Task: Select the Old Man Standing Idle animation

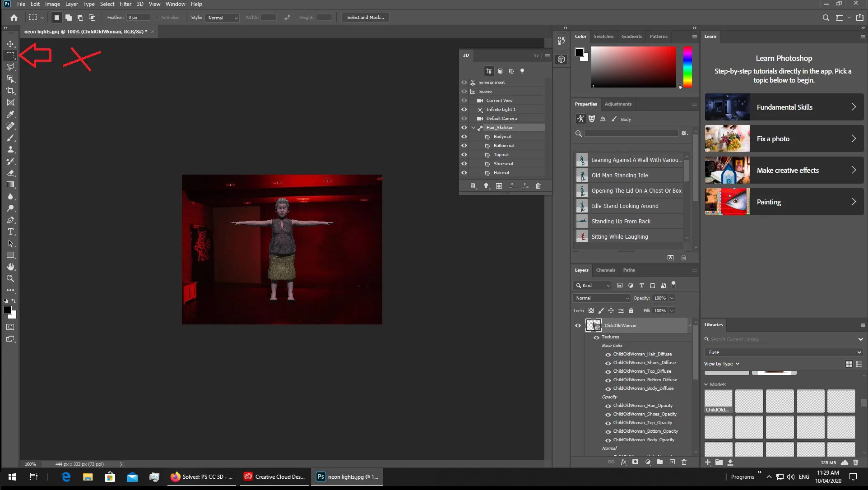Action: tap(619, 176)
